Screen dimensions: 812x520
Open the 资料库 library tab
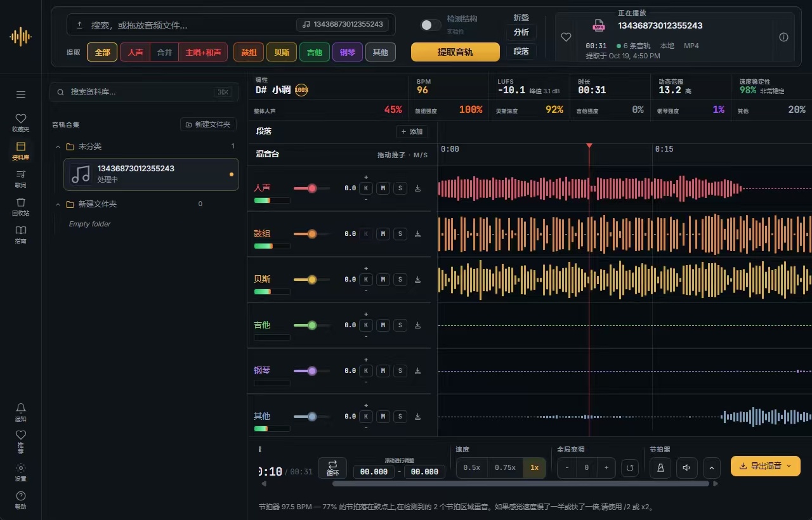21,150
